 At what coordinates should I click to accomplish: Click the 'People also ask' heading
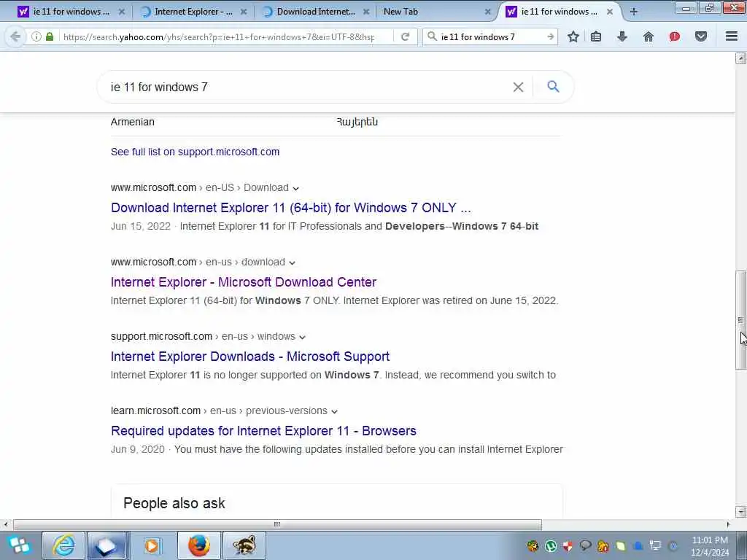tap(174, 503)
